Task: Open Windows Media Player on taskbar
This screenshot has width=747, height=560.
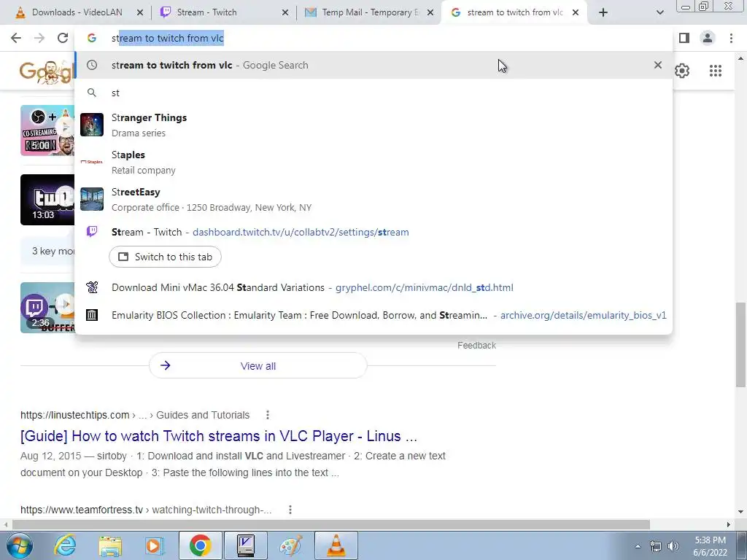Action: (155, 545)
